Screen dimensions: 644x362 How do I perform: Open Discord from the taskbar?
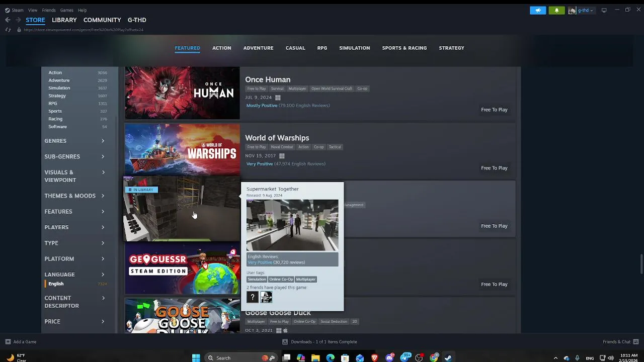pyautogui.click(x=389, y=358)
